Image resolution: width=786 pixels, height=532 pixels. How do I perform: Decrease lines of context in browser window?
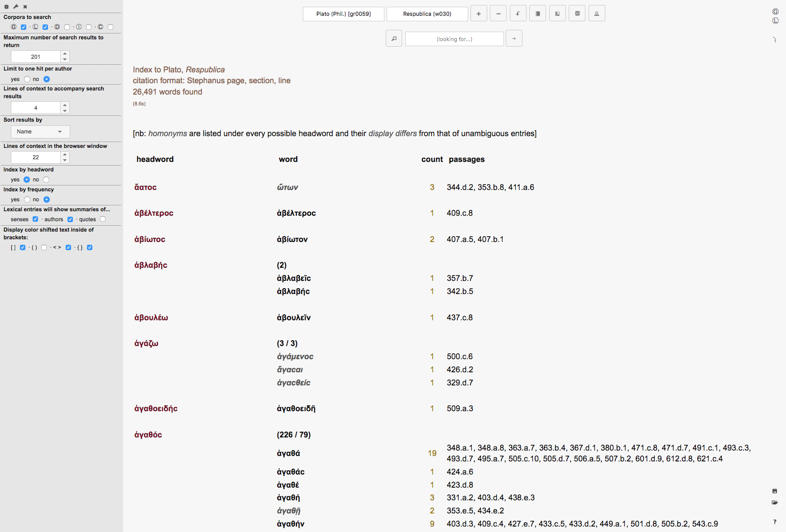[65, 160]
